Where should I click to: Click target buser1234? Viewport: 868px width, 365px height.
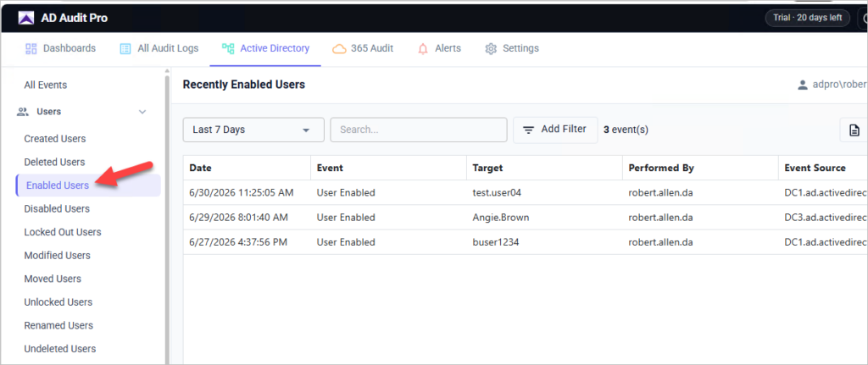496,242
